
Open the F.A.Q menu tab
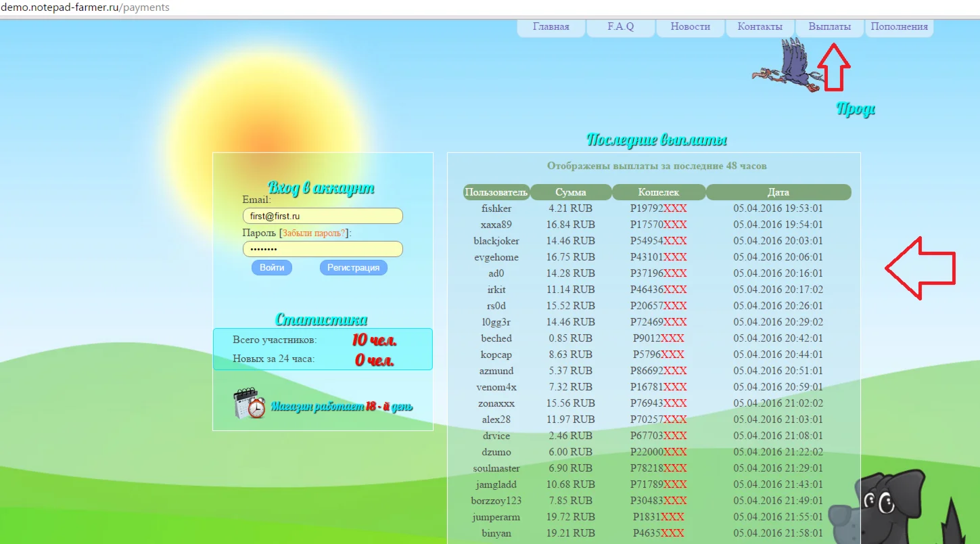621,27
